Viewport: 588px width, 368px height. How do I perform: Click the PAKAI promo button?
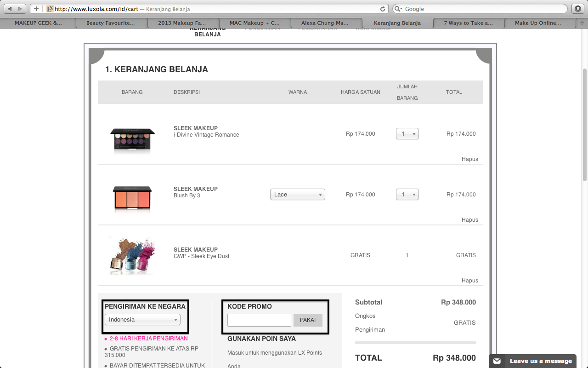308,320
